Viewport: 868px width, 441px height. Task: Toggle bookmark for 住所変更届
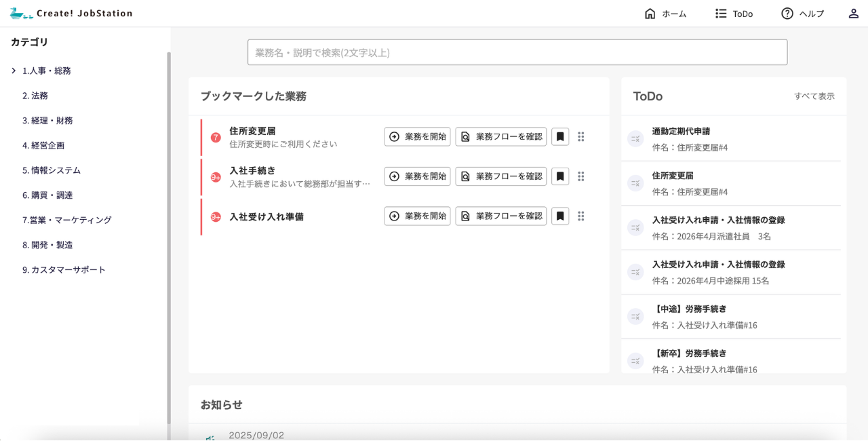pyautogui.click(x=560, y=137)
